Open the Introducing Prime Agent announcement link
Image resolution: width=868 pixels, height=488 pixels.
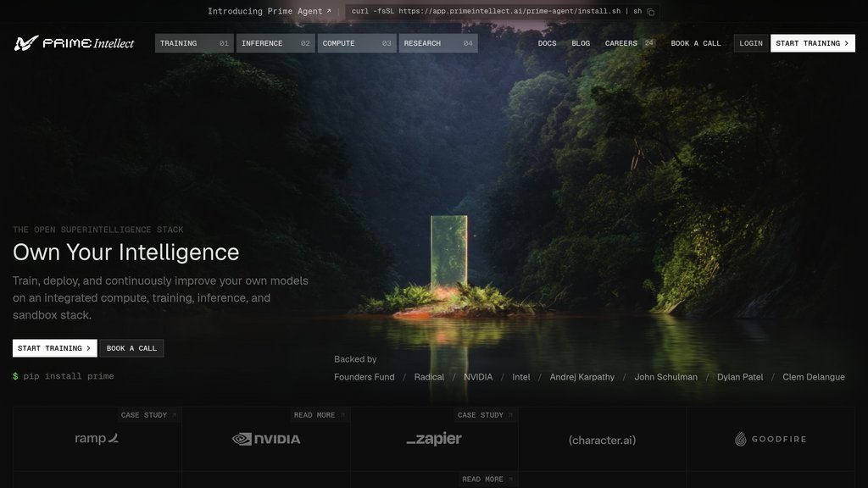(x=270, y=11)
